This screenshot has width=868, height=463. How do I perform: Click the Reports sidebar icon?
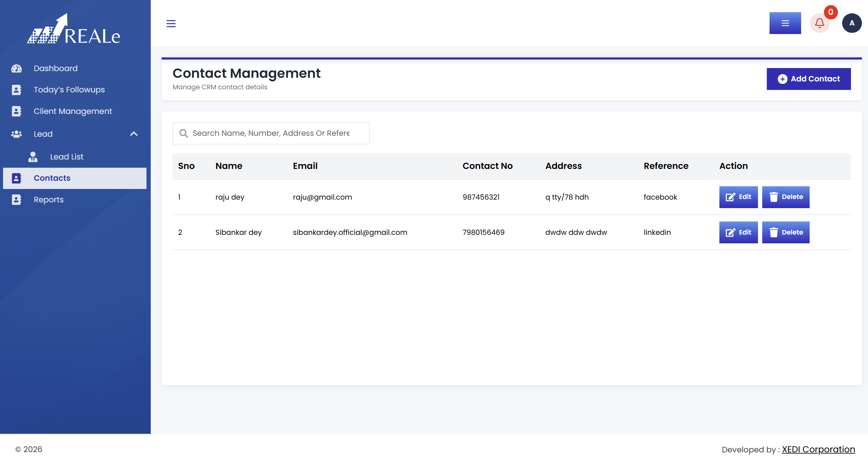click(16, 200)
